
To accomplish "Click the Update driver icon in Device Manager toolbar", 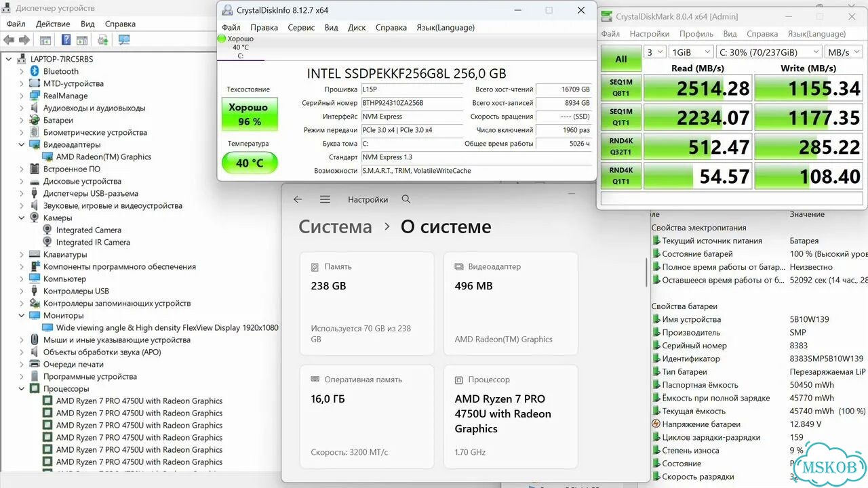I will [102, 40].
